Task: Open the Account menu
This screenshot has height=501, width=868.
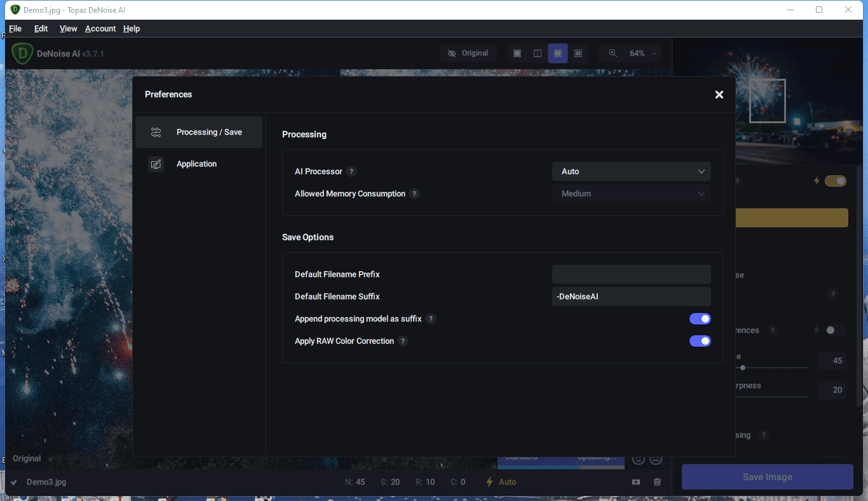Action: click(100, 29)
